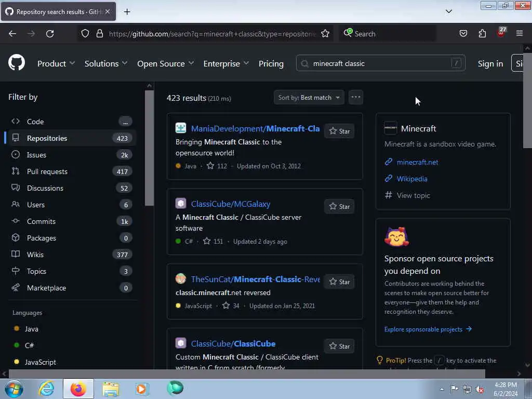Image resolution: width=532 pixels, height=399 pixels.
Task: Filter results by Topics
Action: tap(71, 271)
